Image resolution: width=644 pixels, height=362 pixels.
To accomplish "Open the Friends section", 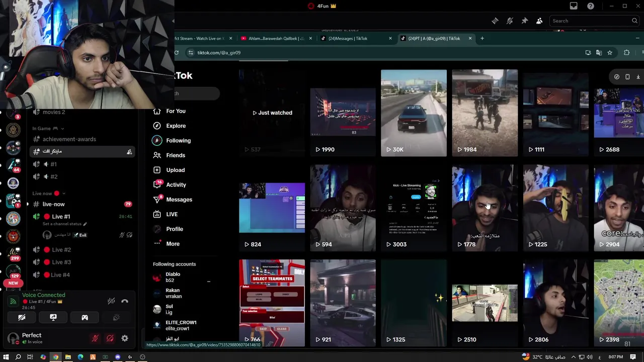I will pyautogui.click(x=176, y=155).
